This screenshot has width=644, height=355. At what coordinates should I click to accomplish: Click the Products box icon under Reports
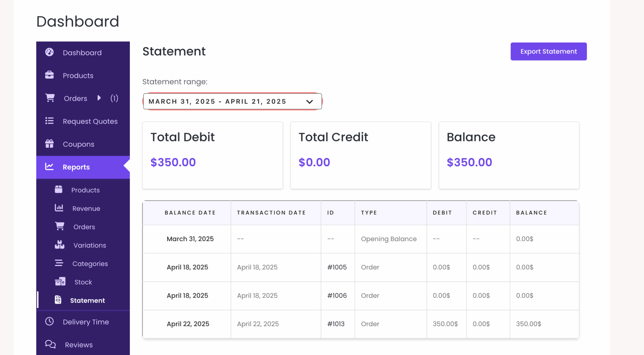59,189
